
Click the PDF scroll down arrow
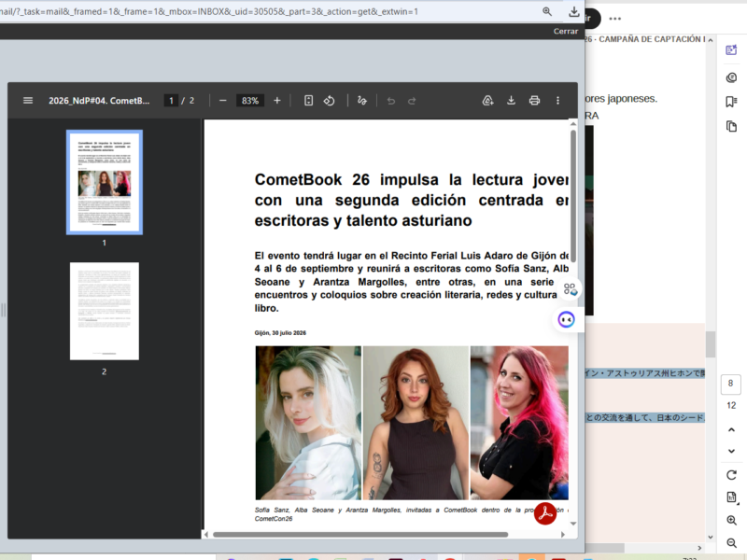573,524
